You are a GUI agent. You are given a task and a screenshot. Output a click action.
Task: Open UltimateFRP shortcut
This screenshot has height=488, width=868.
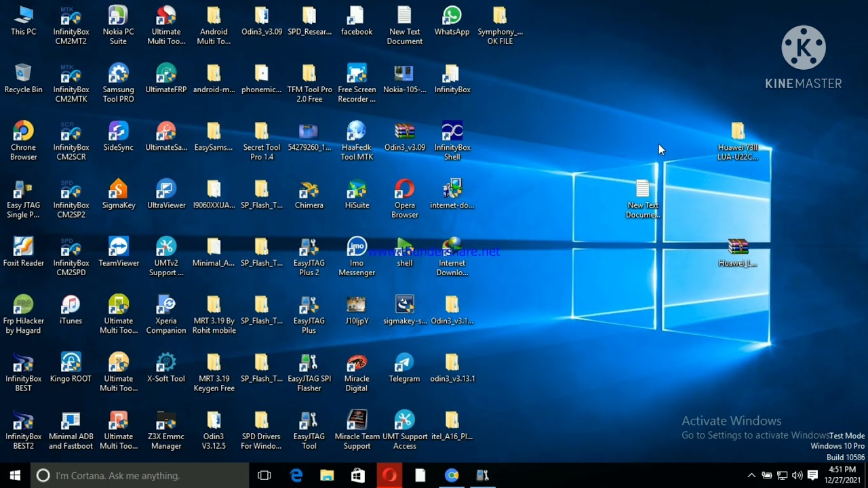pyautogui.click(x=166, y=79)
